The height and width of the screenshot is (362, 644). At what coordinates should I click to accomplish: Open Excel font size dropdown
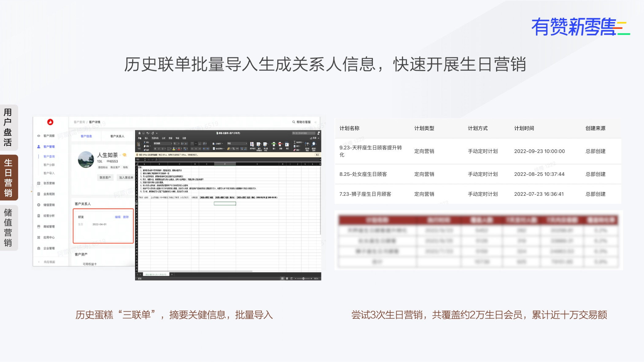[176, 144]
